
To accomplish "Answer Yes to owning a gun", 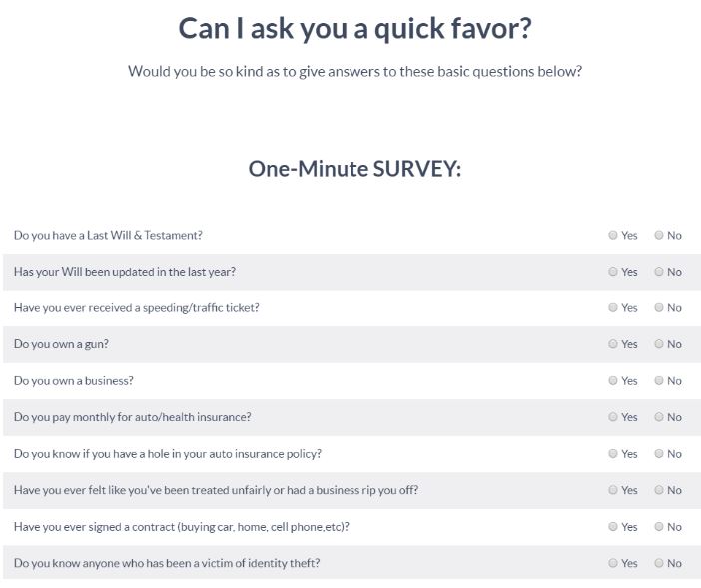I will coord(613,344).
